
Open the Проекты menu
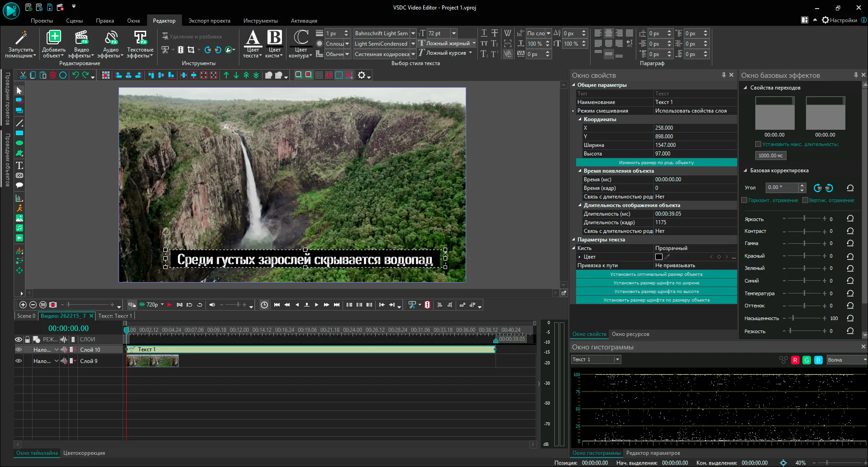click(42, 21)
